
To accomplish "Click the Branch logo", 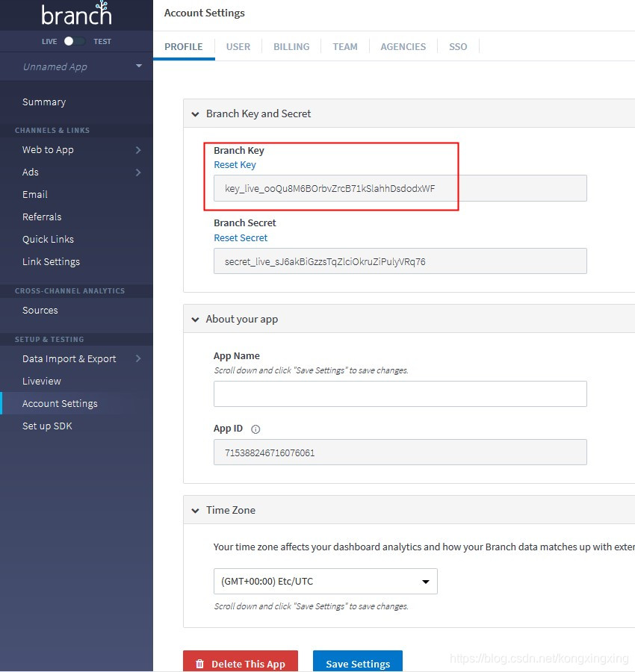I will pos(76,13).
